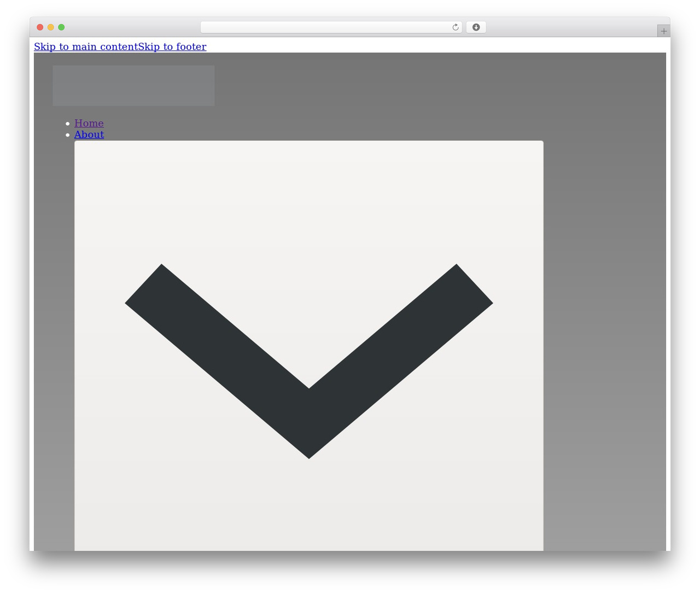Follow the Skip to footer link

[172, 46]
